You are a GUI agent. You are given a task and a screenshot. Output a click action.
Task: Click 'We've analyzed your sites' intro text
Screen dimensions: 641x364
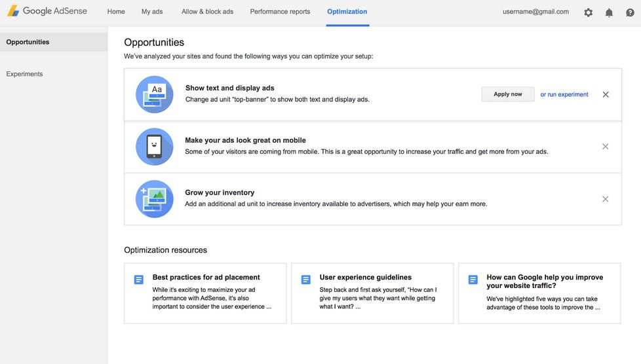pos(248,56)
